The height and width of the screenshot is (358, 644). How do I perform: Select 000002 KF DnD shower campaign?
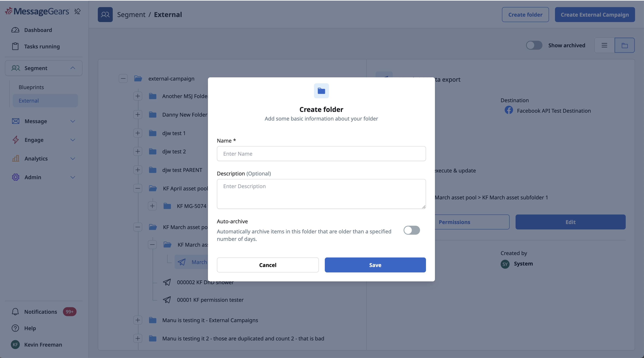click(205, 282)
